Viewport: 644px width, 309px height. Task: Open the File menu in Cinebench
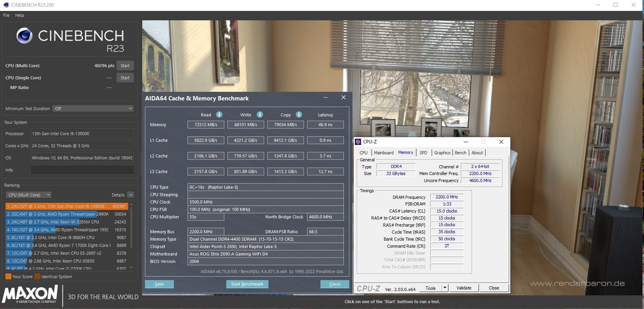(6, 15)
